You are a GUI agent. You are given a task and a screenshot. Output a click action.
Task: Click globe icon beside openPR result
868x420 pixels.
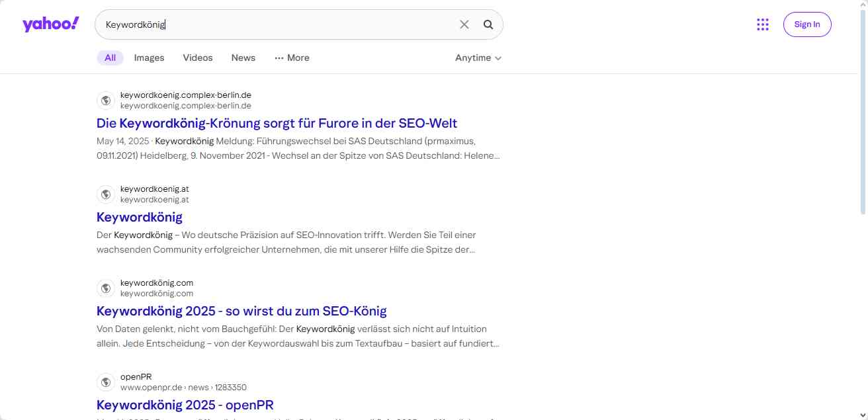(105, 382)
